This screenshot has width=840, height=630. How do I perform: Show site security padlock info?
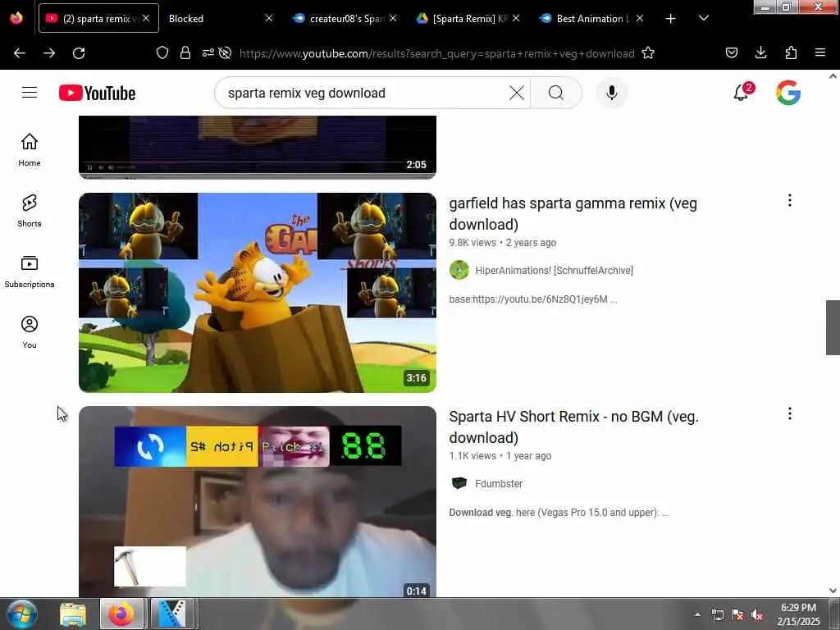185,53
